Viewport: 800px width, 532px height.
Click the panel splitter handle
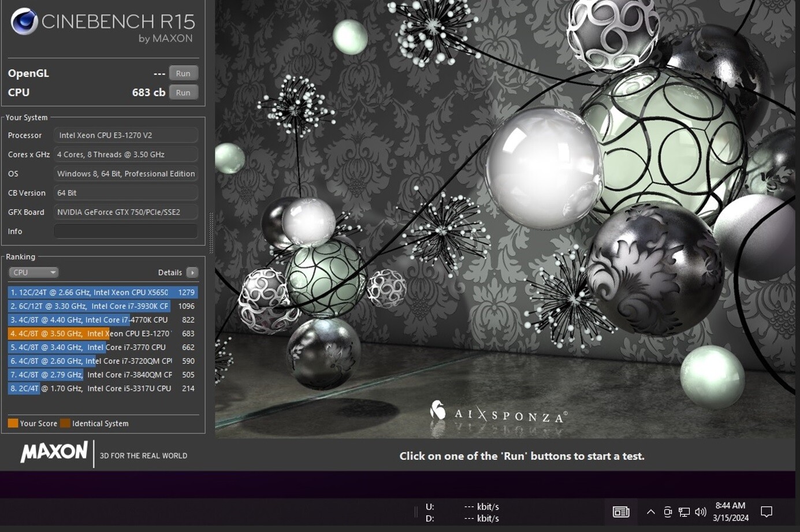click(211, 233)
